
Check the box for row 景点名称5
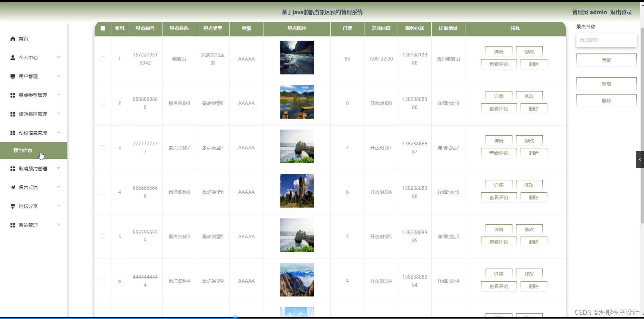(103, 237)
